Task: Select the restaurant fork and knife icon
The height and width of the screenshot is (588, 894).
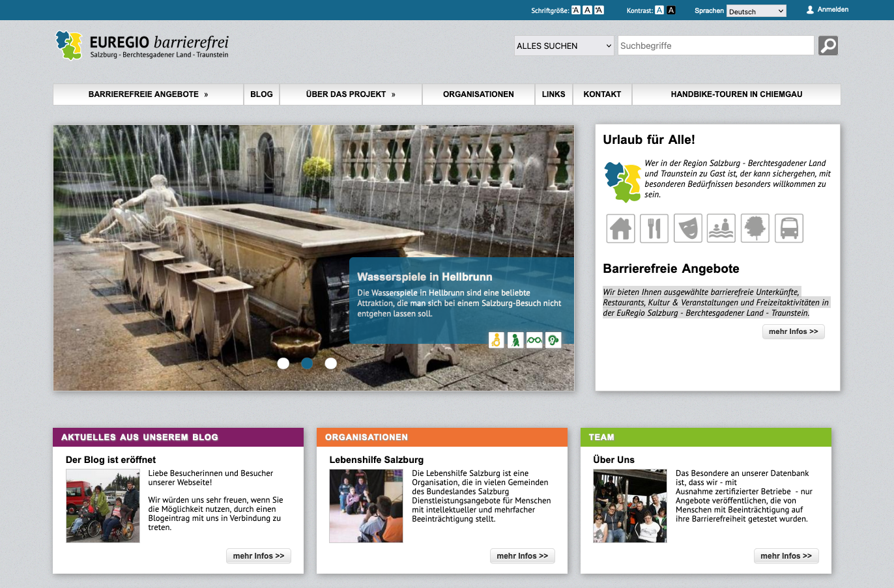Action: click(x=654, y=229)
